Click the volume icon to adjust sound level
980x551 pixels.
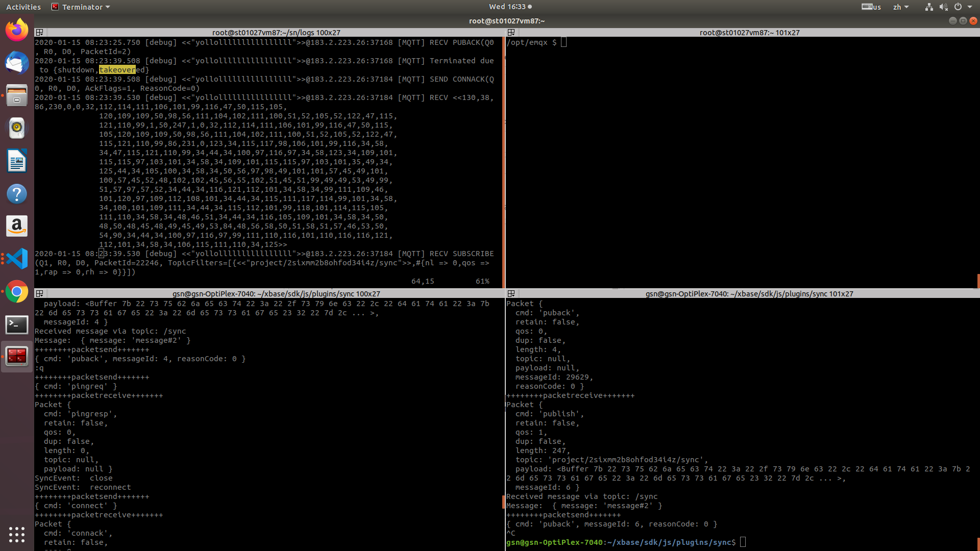[x=943, y=7]
